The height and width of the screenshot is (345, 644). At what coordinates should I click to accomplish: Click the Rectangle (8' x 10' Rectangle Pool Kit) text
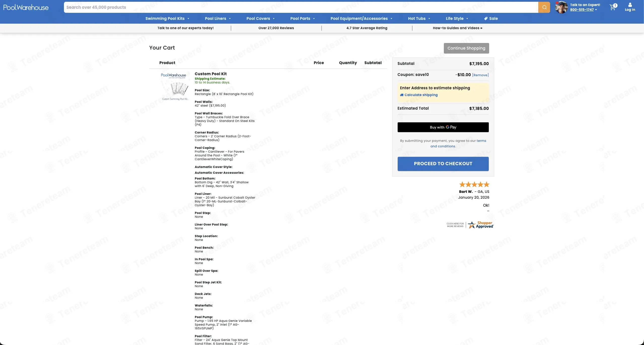[224, 94]
